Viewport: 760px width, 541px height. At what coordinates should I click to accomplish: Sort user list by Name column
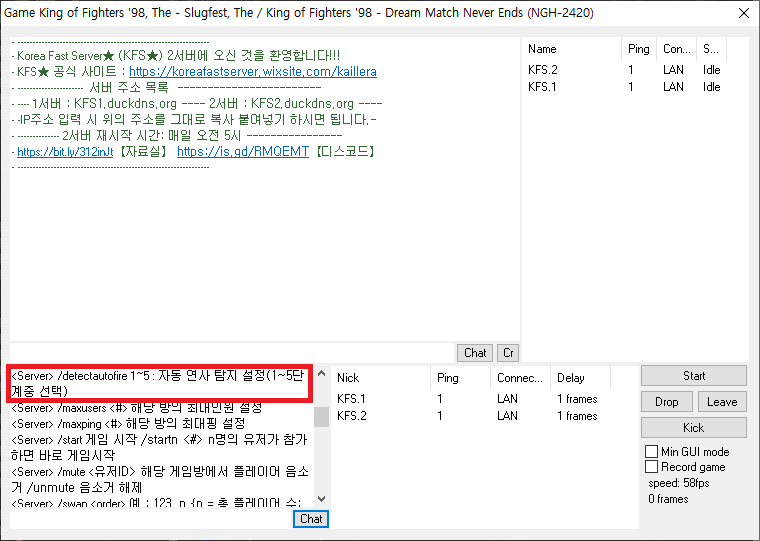click(x=572, y=49)
